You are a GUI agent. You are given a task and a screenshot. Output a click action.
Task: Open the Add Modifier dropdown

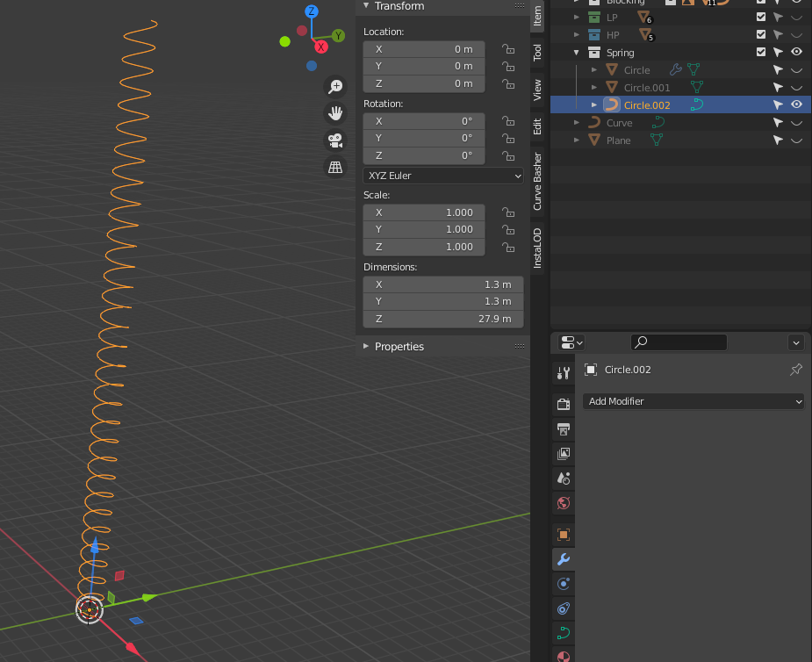click(x=693, y=401)
